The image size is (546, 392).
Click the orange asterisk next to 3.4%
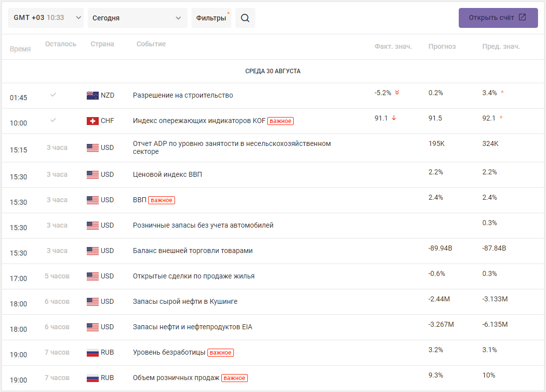tap(502, 93)
